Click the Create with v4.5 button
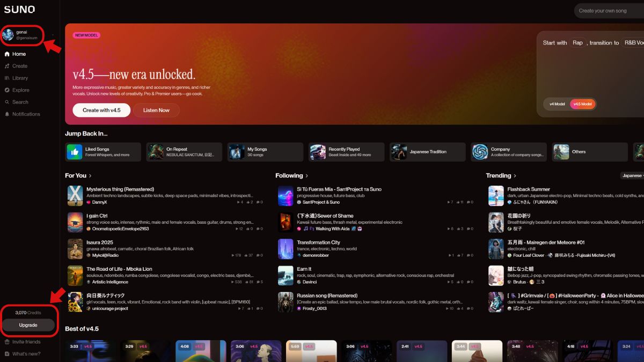This screenshot has height=362, width=644. coord(101,110)
